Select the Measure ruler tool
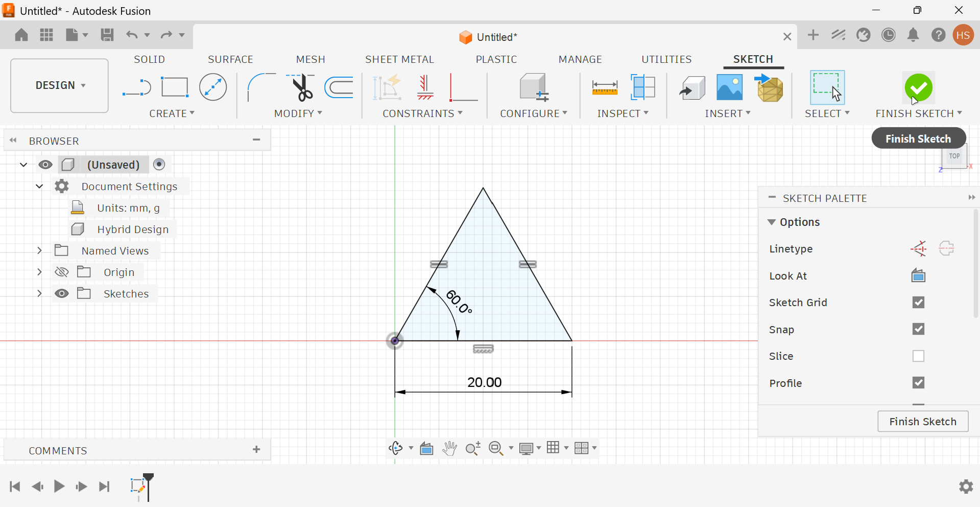980x507 pixels. (605, 87)
